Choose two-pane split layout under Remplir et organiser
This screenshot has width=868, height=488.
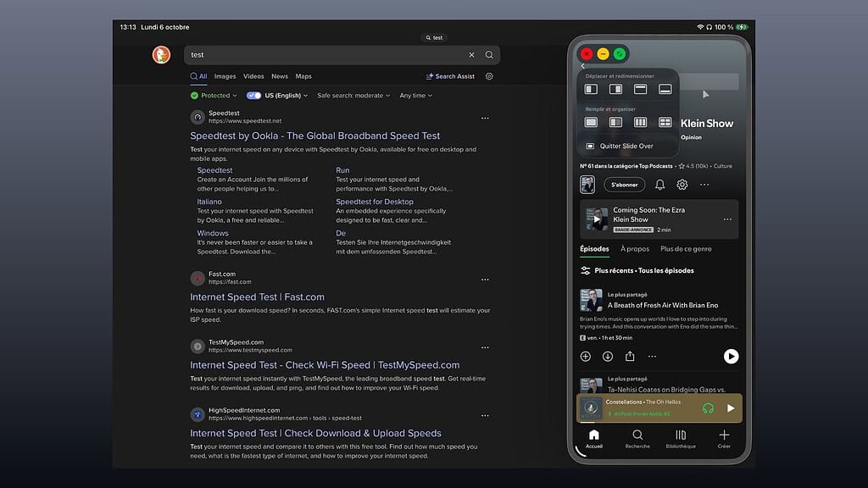pos(615,122)
